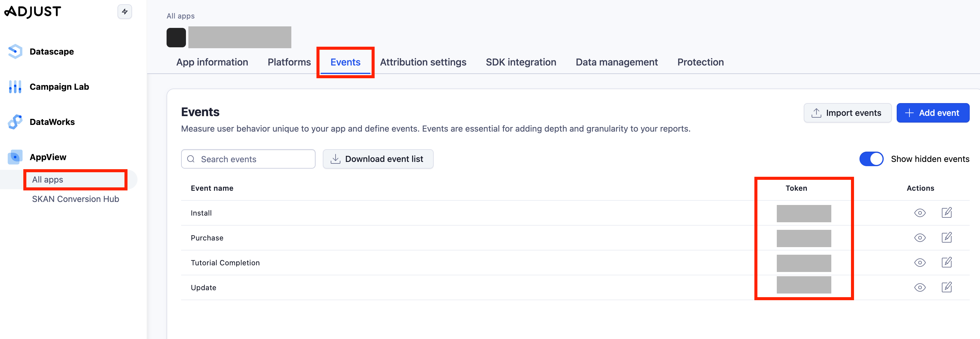Click the Adjust logo

(x=33, y=12)
